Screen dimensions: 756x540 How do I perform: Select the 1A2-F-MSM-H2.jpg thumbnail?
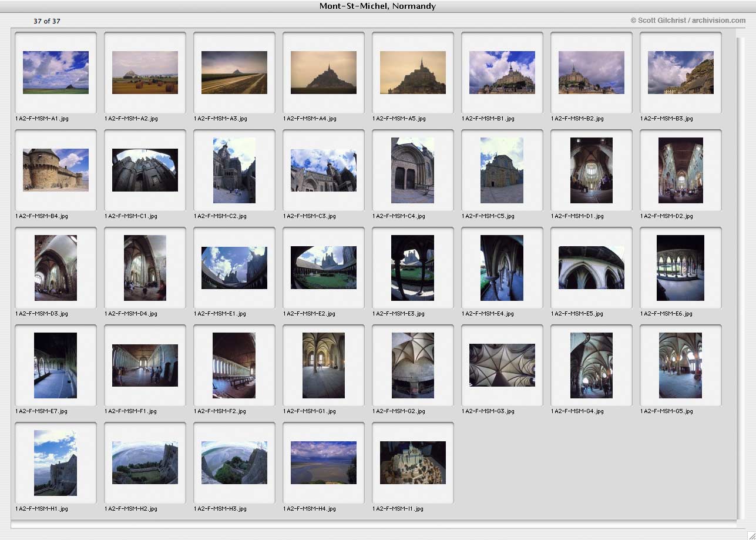pos(145,462)
